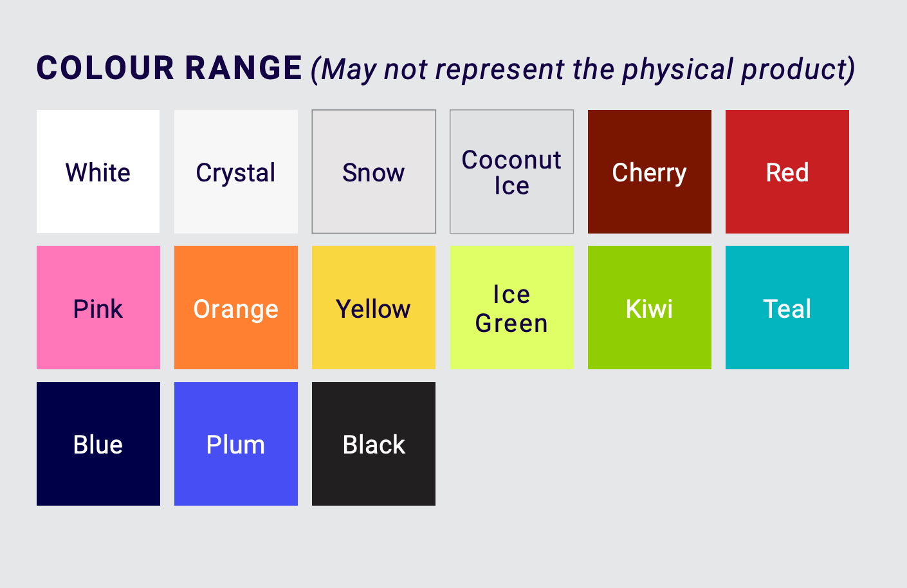
Task: Select the White colour swatch
Action: (98, 172)
